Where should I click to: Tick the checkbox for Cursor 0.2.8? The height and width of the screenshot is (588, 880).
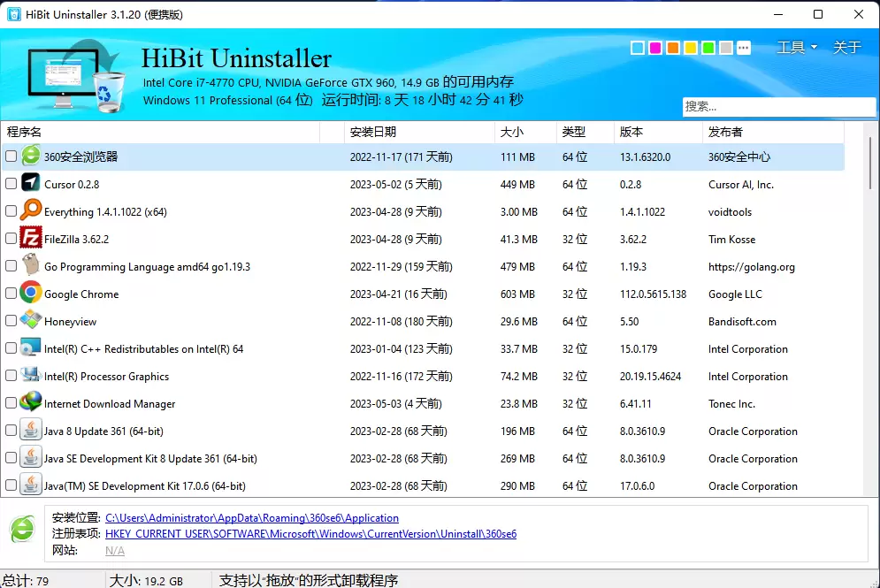point(11,184)
